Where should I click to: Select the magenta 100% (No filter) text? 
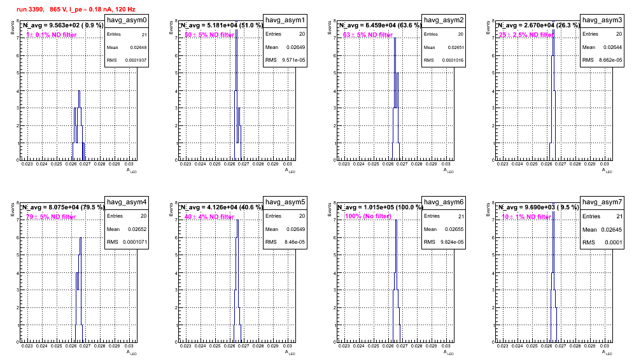point(368,216)
